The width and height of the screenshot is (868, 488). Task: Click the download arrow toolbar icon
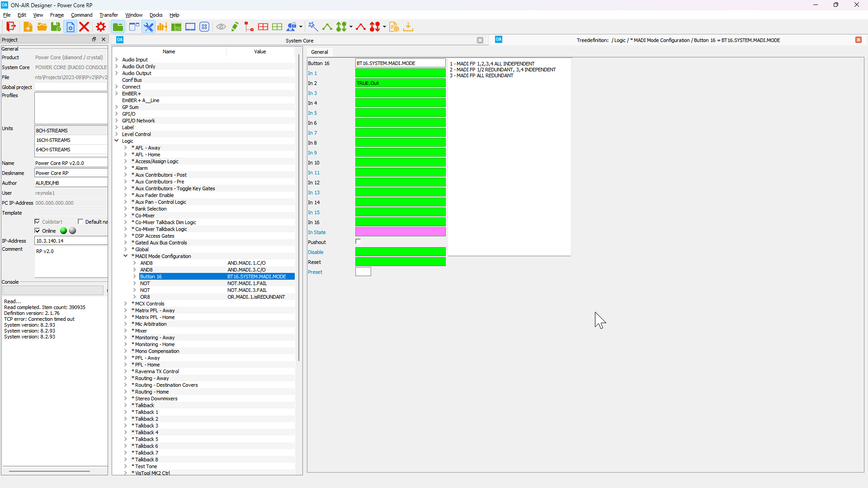(408, 27)
